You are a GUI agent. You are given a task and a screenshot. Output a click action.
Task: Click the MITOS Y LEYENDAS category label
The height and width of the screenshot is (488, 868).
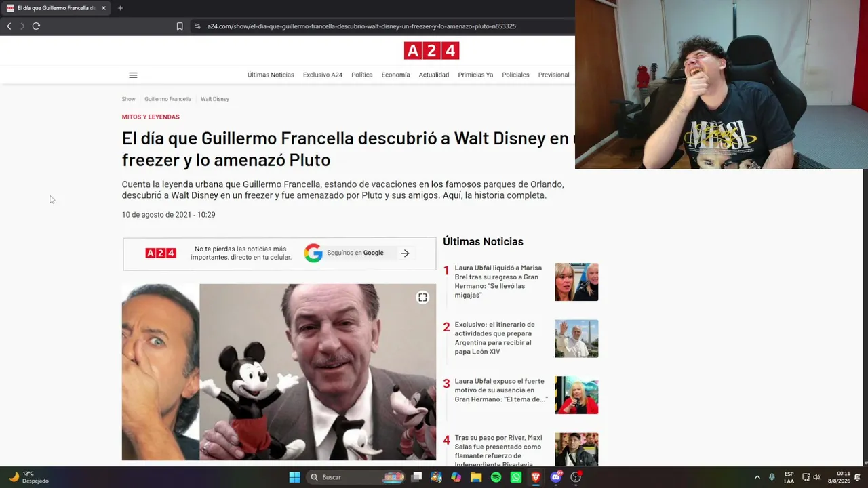[x=151, y=117]
